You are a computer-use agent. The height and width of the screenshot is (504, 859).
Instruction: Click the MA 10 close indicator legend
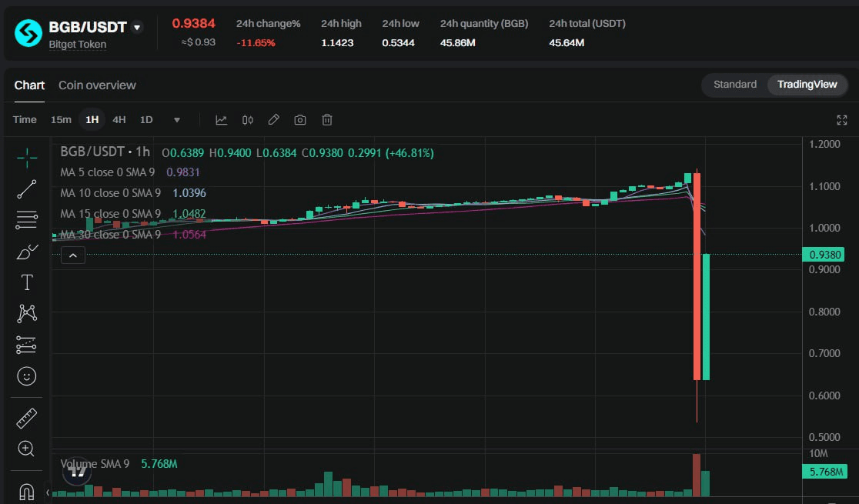click(110, 193)
